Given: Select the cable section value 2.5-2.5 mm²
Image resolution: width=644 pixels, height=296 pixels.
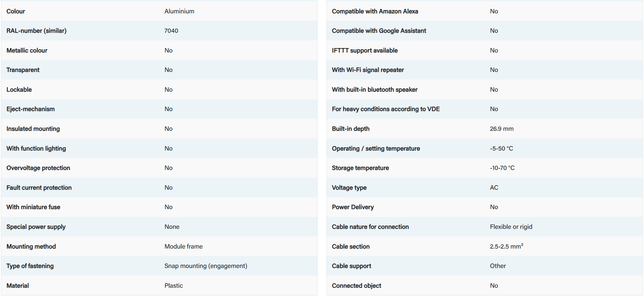Looking at the screenshot, I should pos(506,246).
